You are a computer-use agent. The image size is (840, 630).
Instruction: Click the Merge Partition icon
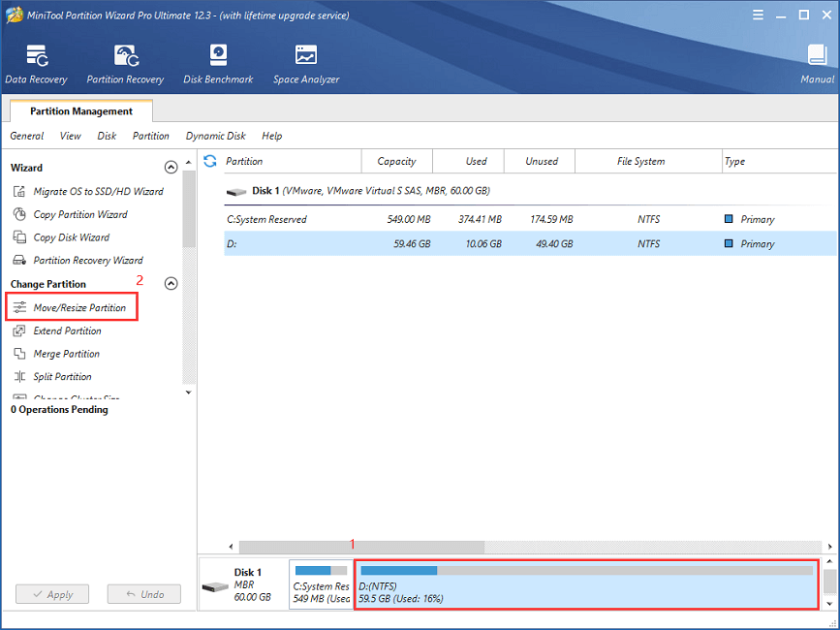[x=19, y=354]
